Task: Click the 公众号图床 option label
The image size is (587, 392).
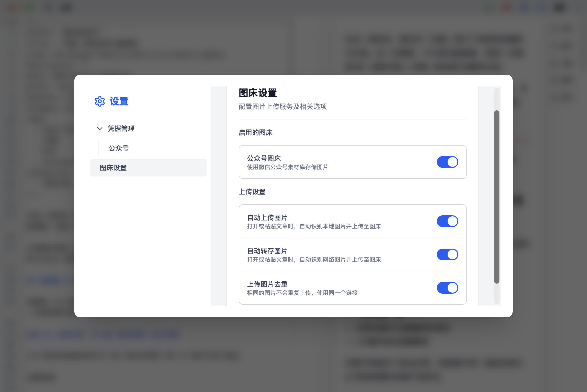Action: pyautogui.click(x=264, y=158)
